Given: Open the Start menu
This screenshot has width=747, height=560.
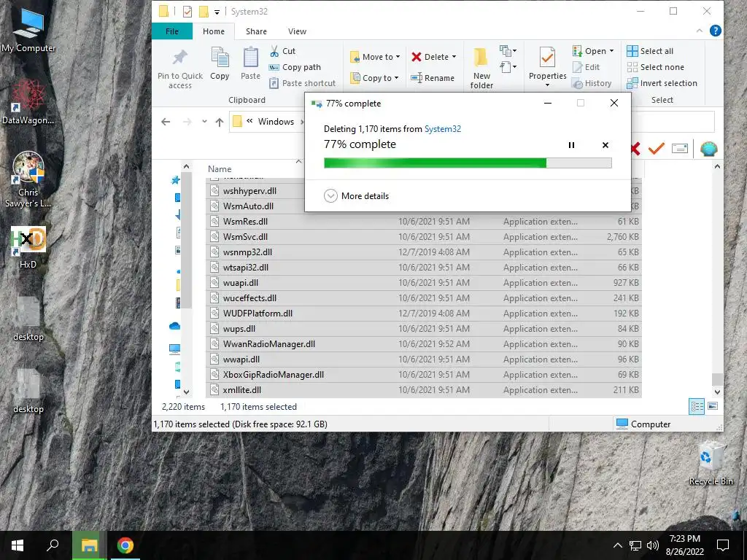Looking at the screenshot, I should (x=18, y=545).
